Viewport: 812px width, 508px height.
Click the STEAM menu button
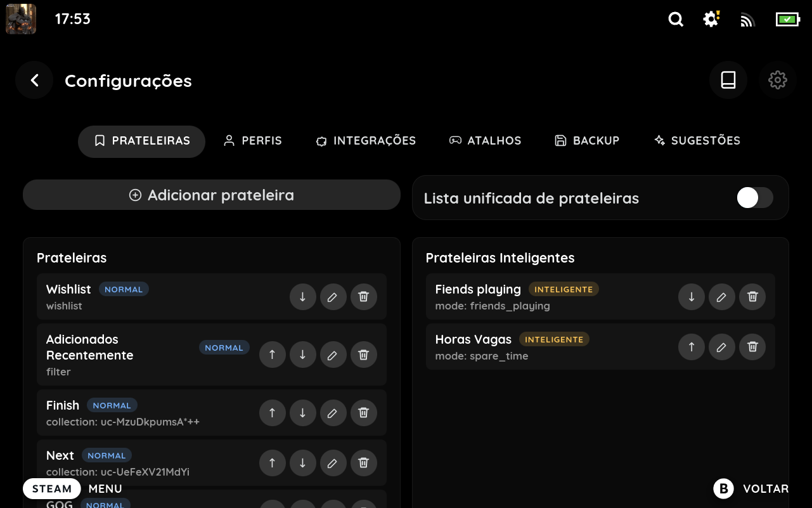click(x=52, y=488)
